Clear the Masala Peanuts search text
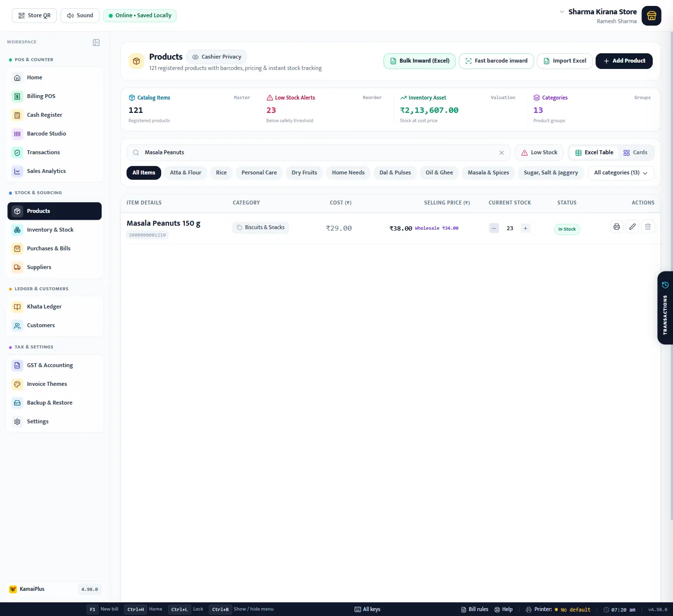 tap(502, 153)
